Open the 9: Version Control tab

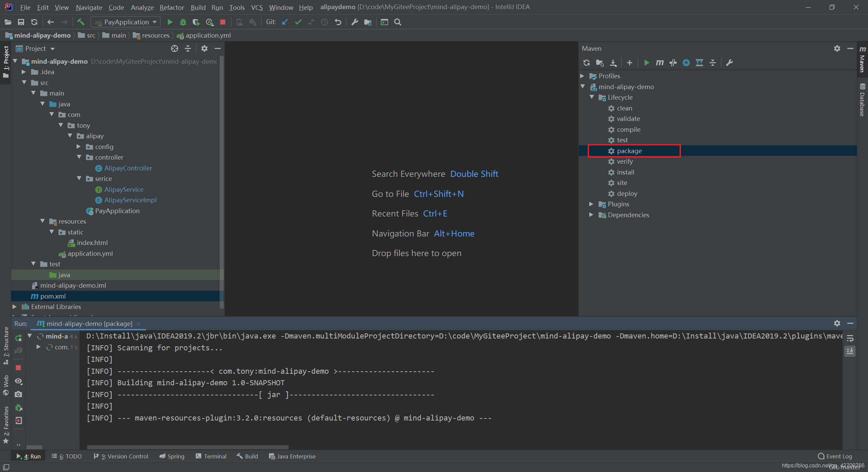pos(121,456)
